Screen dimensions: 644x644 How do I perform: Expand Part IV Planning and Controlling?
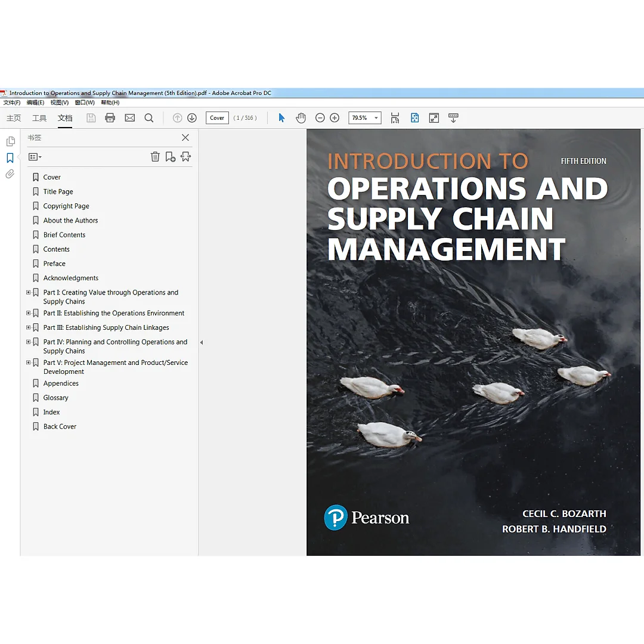click(29, 342)
